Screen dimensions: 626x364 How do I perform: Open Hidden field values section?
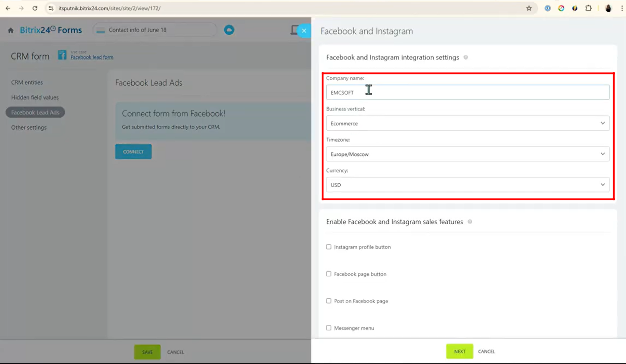tap(35, 97)
